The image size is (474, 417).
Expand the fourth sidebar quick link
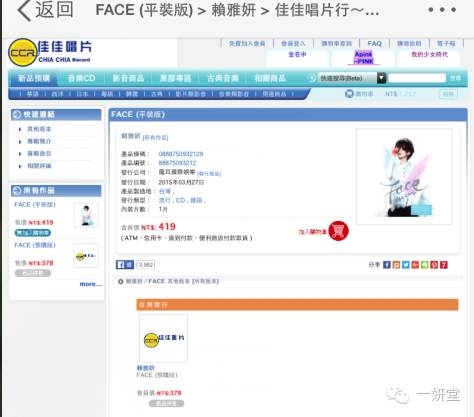39,166
